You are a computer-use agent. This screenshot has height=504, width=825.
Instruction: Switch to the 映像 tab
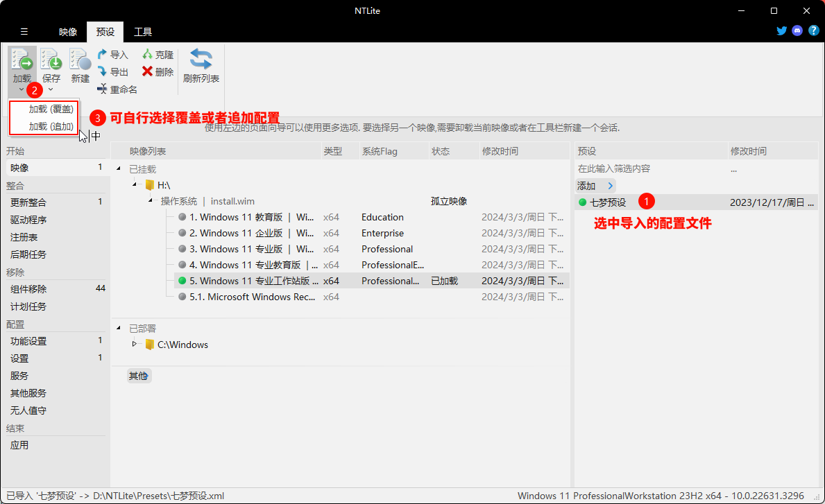tap(68, 32)
